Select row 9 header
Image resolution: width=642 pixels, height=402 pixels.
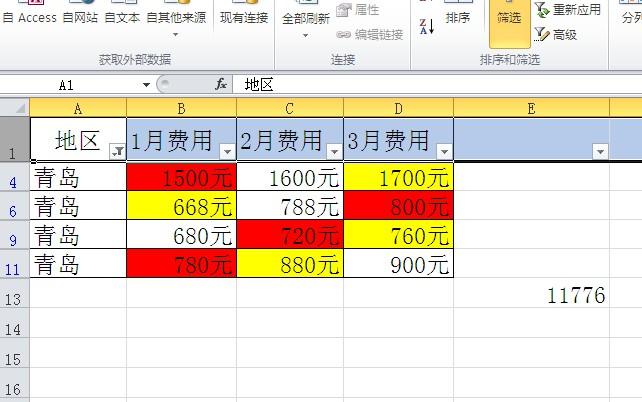[x=14, y=235]
